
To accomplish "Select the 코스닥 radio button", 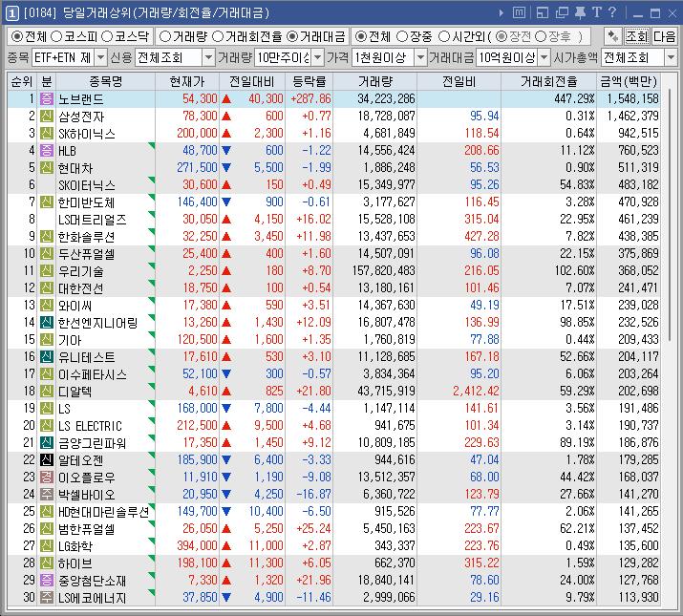I will tap(107, 36).
